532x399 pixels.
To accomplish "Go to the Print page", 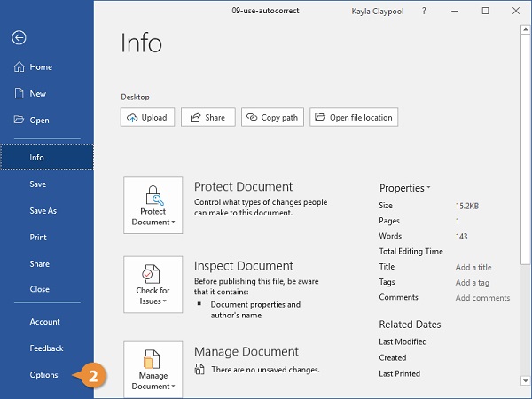I will coord(38,237).
